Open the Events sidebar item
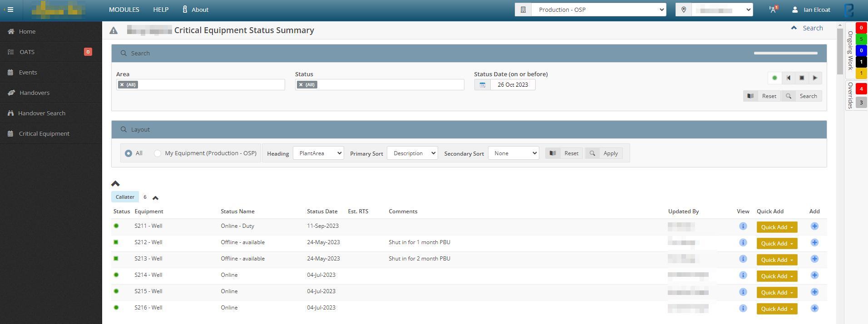The image size is (868, 324). pos(51,72)
